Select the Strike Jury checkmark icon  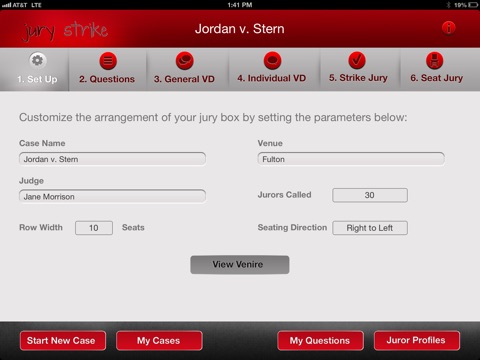coord(357,60)
